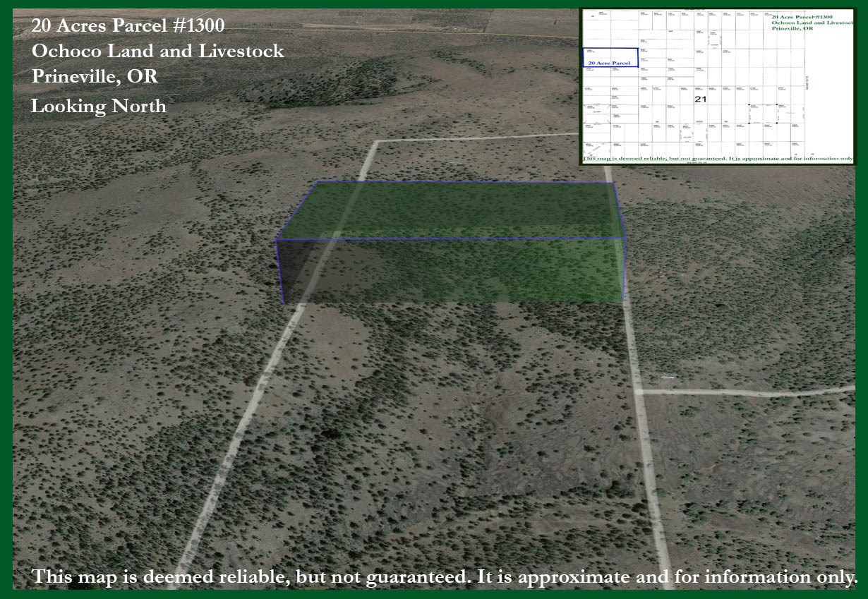Click the road junction right of the parcel

639,391
